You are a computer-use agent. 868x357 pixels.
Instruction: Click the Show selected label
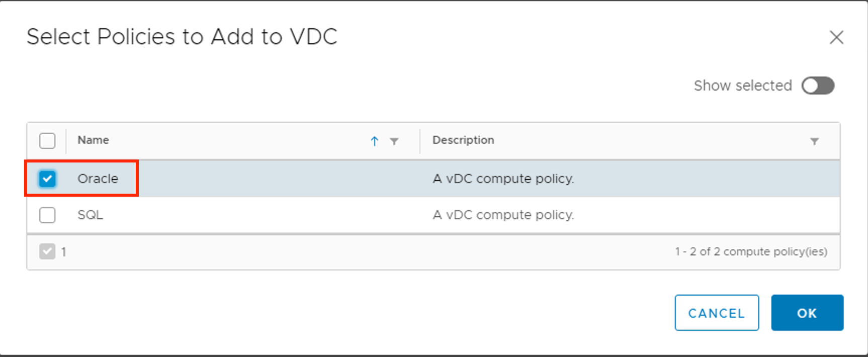pyautogui.click(x=742, y=85)
